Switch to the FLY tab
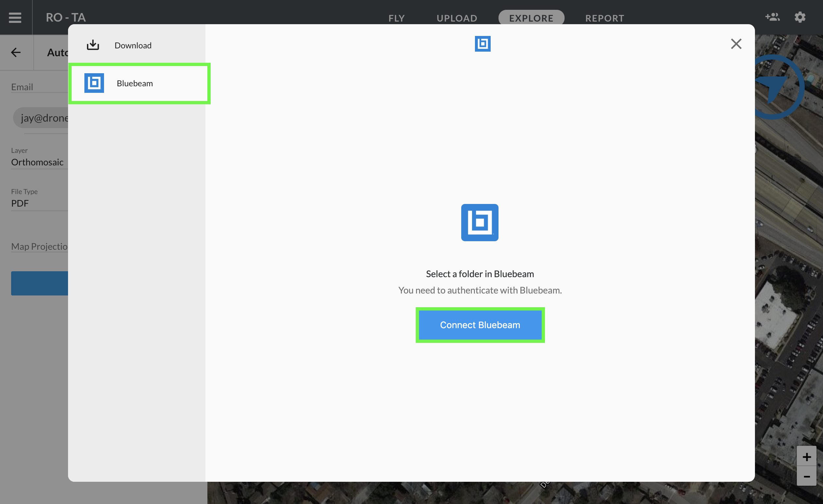Screen dimensions: 823x504 (396, 18)
